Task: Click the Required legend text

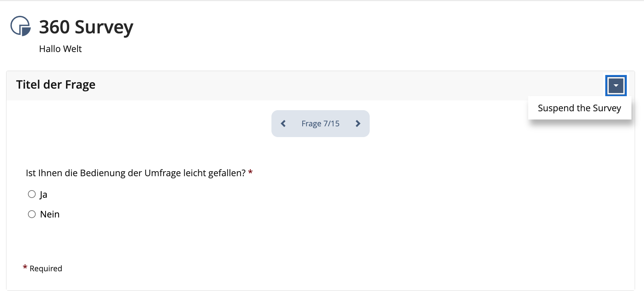Action: (x=46, y=268)
